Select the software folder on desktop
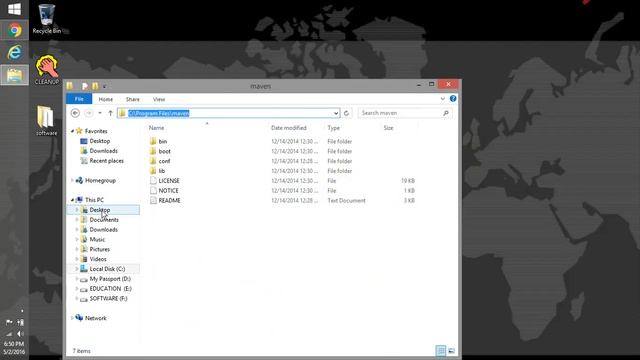This screenshot has width=640, height=360. (x=46, y=121)
